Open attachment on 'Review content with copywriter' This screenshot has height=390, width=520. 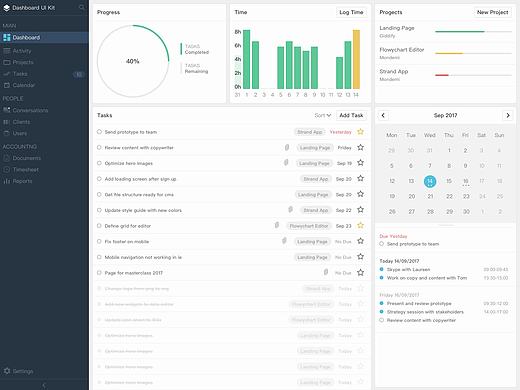point(287,147)
